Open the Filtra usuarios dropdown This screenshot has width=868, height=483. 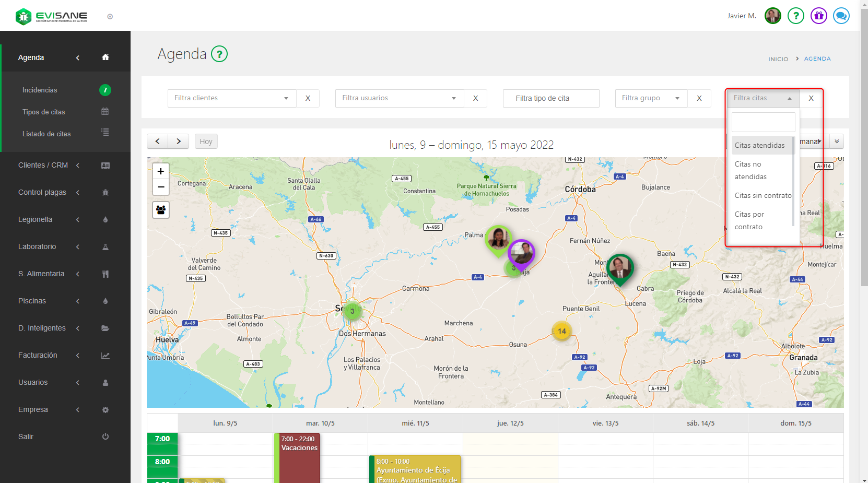tap(399, 98)
